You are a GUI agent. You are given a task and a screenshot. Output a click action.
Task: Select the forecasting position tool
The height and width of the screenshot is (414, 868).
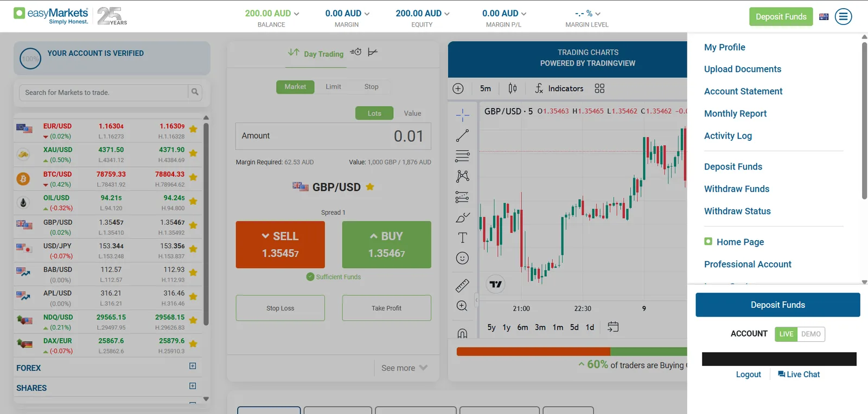(x=462, y=197)
